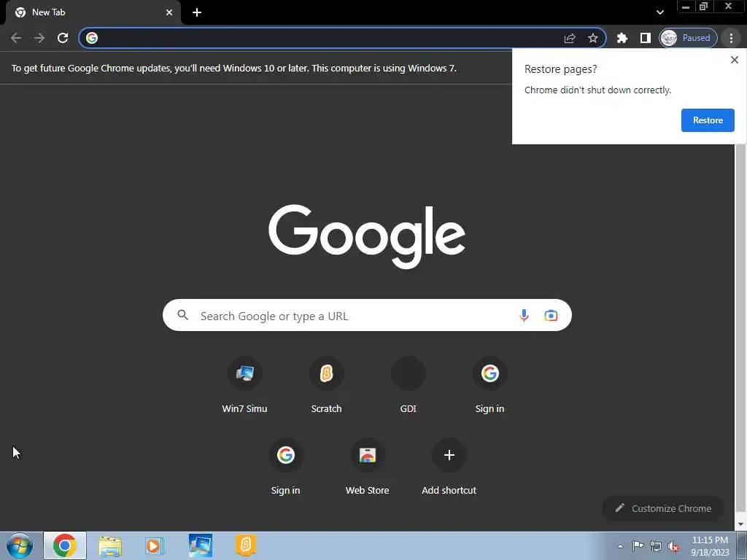Expand the tab search dropdown arrow
The height and width of the screenshot is (560, 747).
click(659, 12)
